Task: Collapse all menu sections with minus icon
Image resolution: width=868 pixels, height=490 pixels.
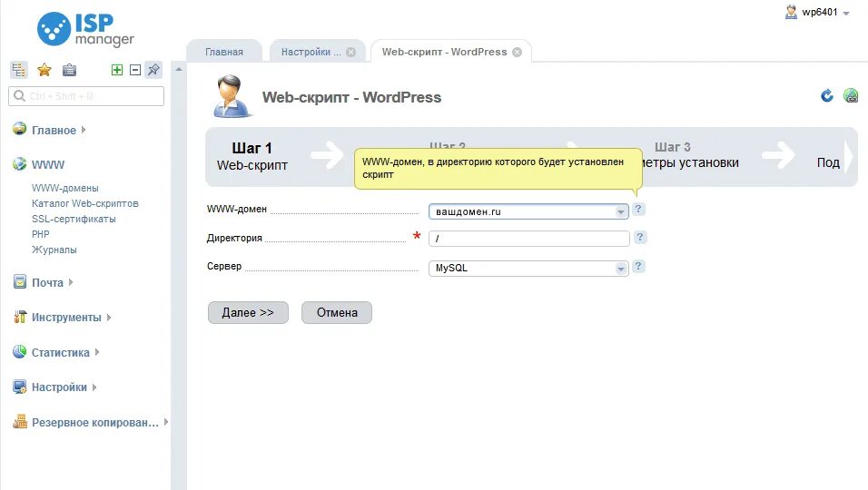Action: click(x=134, y=70)
